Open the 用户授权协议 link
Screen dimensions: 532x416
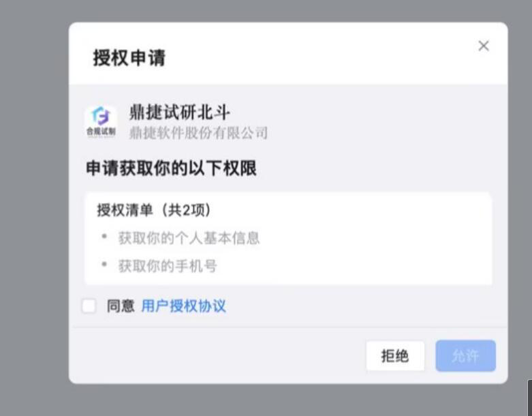pos(183,306)
